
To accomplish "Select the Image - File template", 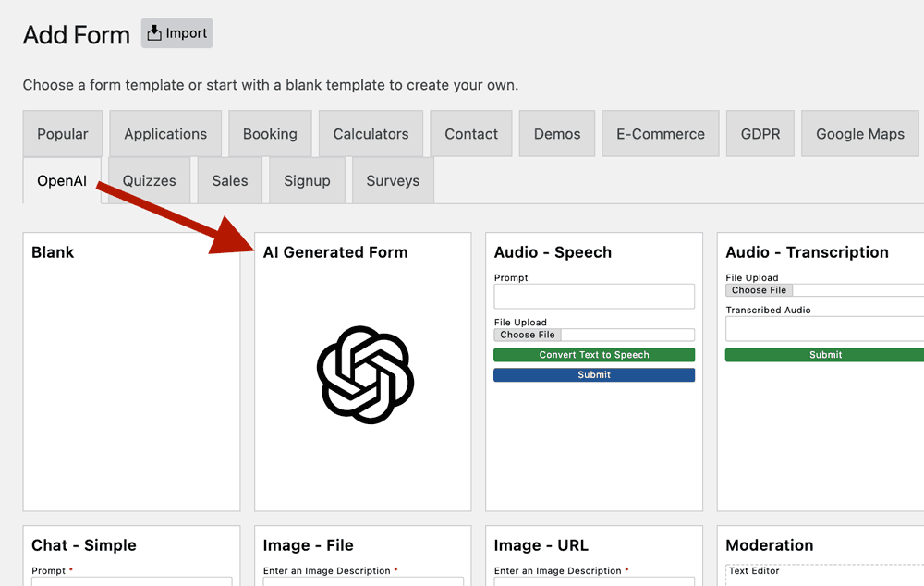I will 362,555.
